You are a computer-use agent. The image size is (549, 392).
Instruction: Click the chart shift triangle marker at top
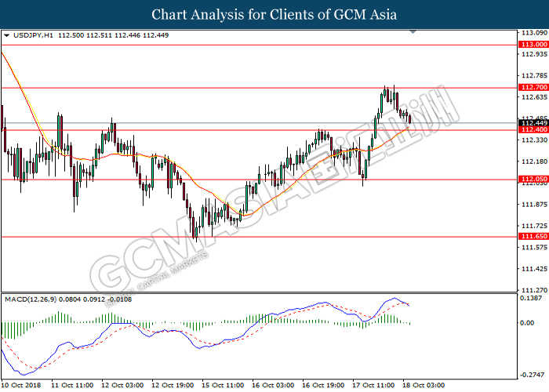point(413,32)
